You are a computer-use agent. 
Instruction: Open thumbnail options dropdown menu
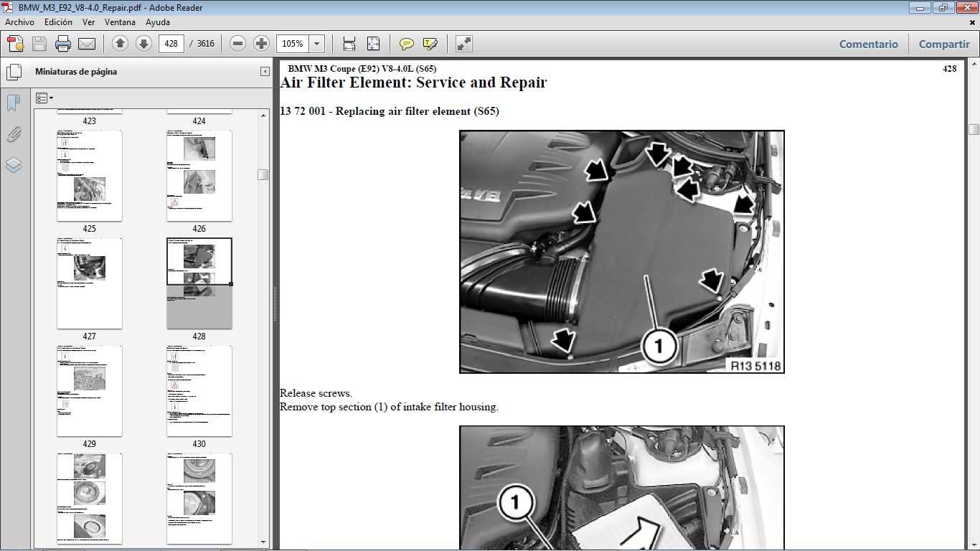[x=44, y=98]
